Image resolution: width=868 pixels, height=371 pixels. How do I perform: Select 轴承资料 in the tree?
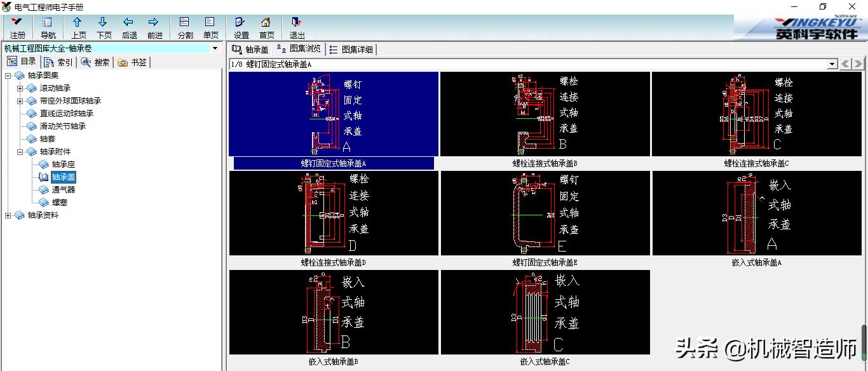coord(43,215)
